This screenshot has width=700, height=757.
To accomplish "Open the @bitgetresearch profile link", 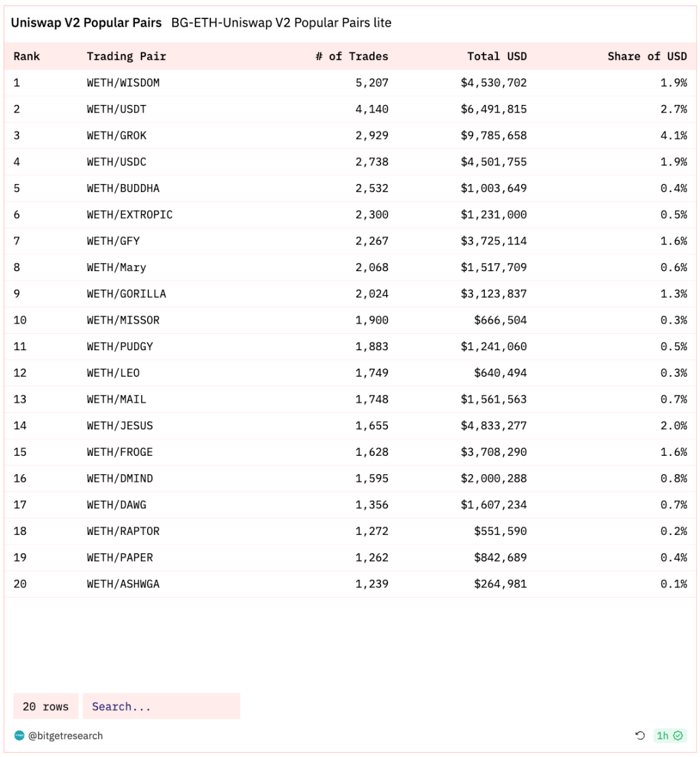I will tap(65, 735).
